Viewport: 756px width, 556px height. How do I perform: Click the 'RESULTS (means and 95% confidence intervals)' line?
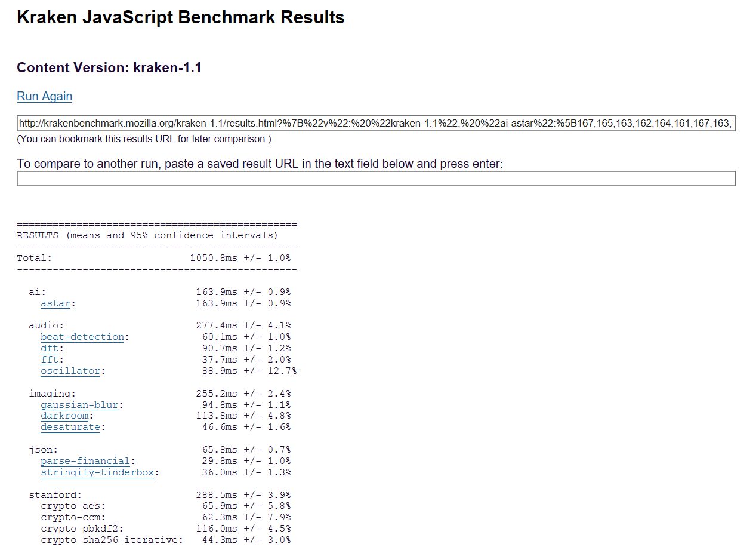(147, 235)
